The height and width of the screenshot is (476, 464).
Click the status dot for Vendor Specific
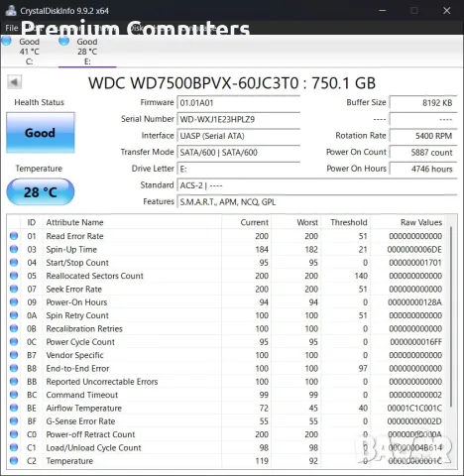[14, 355]
